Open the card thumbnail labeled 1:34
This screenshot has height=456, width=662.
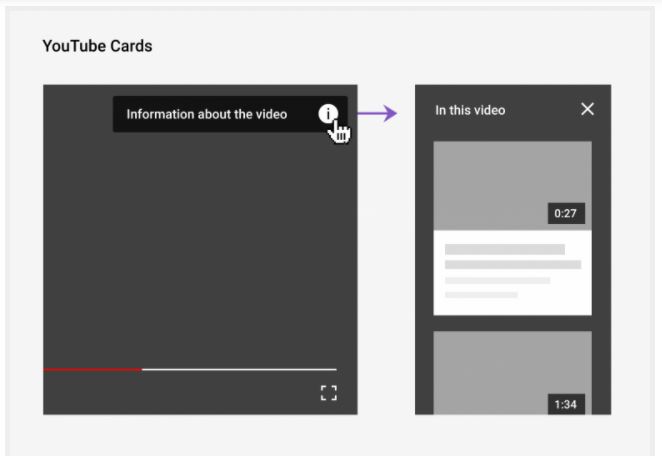click(512, 373)
